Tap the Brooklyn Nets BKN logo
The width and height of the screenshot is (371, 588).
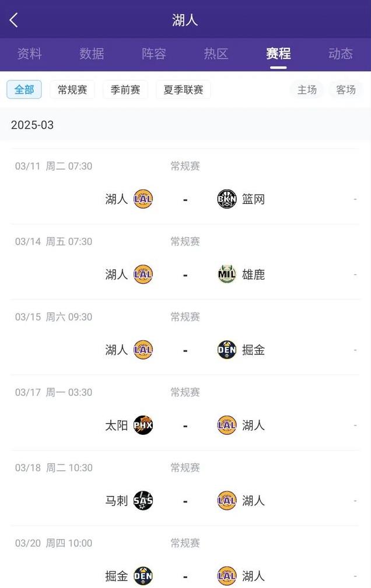(227, 199)
